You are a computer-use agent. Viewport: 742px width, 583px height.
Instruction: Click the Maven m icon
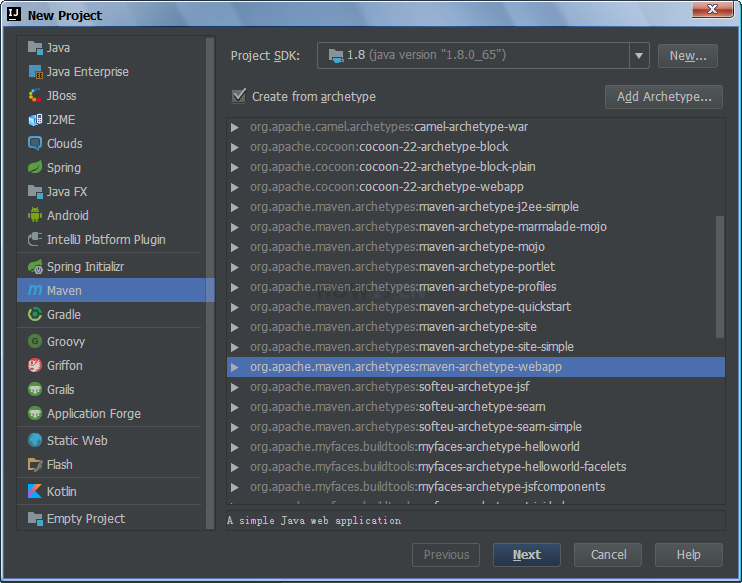point(35,290)
